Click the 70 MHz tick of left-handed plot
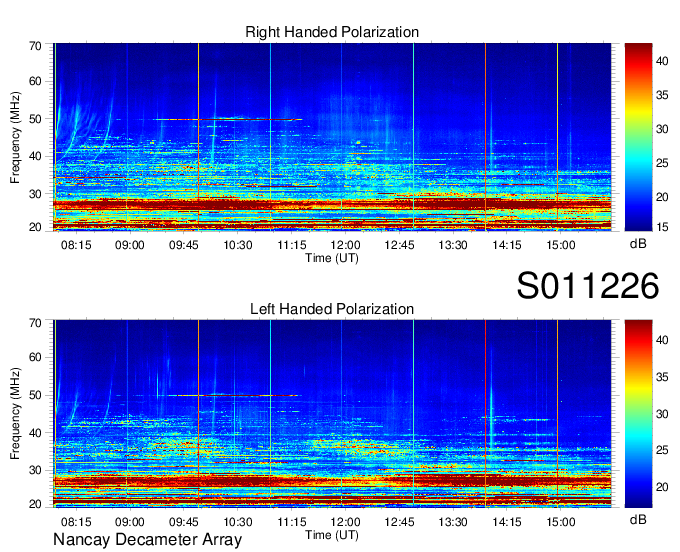The image size is (680, 552). [x=35, y=323]
